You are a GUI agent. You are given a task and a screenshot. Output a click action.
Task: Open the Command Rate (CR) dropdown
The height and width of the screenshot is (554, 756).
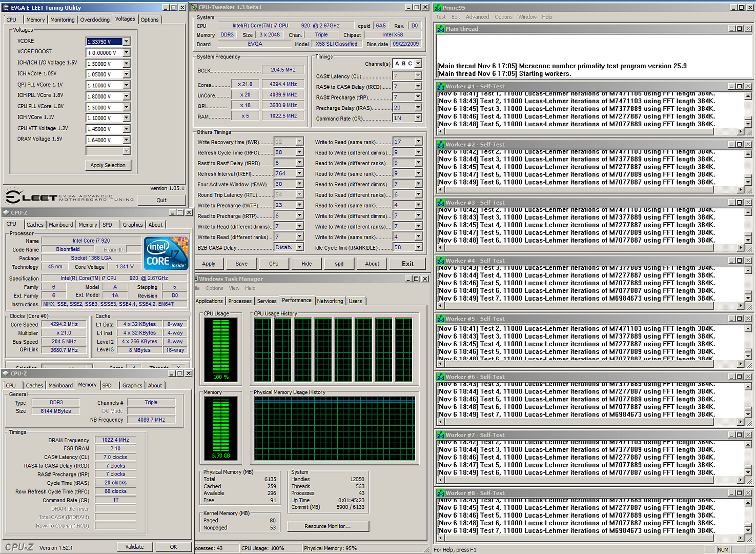tap(418, 118)
